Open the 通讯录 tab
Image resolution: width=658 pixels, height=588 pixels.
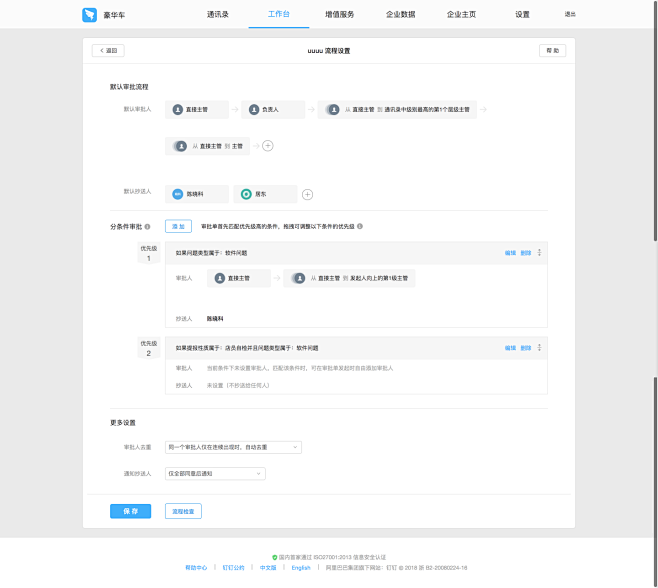point(217,14)
